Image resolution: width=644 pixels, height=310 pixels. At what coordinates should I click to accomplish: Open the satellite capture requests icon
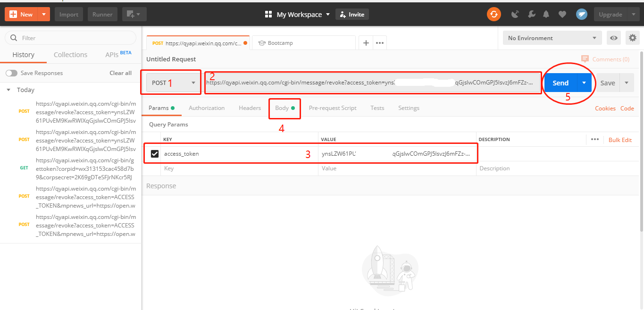515,14
